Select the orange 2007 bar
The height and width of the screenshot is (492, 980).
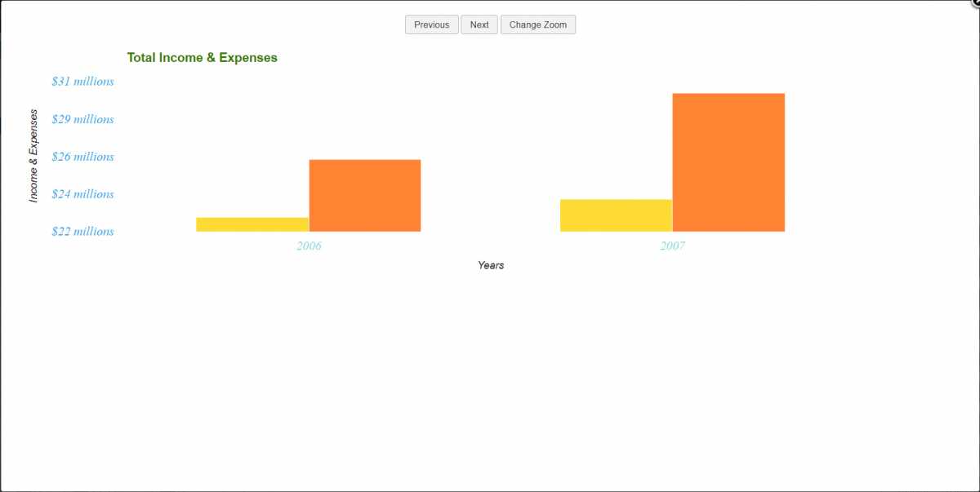tap(728, 162)
